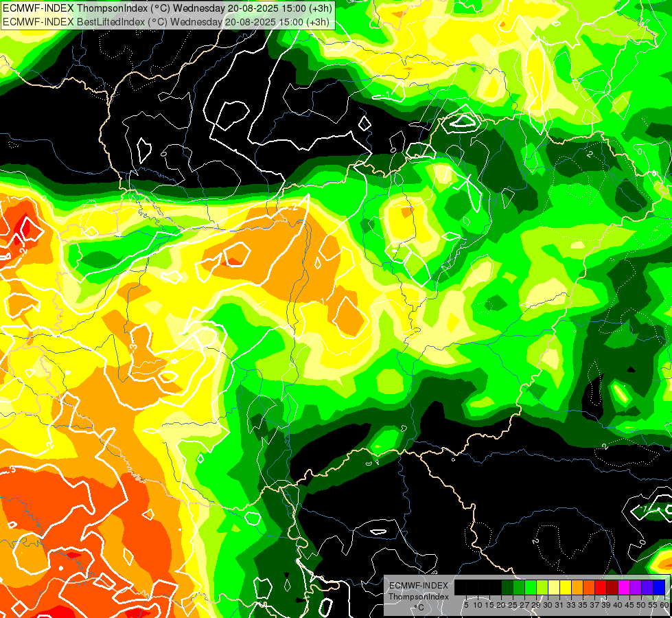Click the legend tick value 15
The image size is (672, 618).
489,605
